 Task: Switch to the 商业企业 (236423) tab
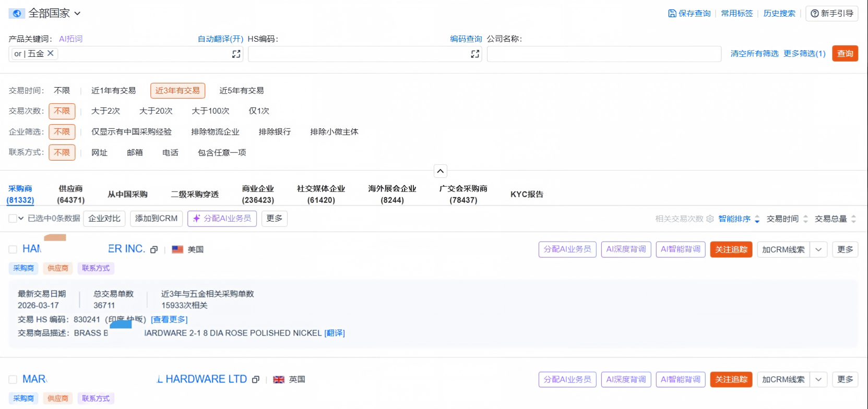[258, 194]
